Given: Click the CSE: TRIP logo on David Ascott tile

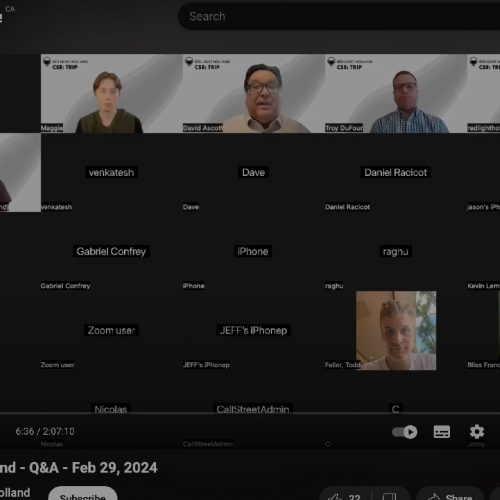Looking at the screenshot, I should 207,64.
